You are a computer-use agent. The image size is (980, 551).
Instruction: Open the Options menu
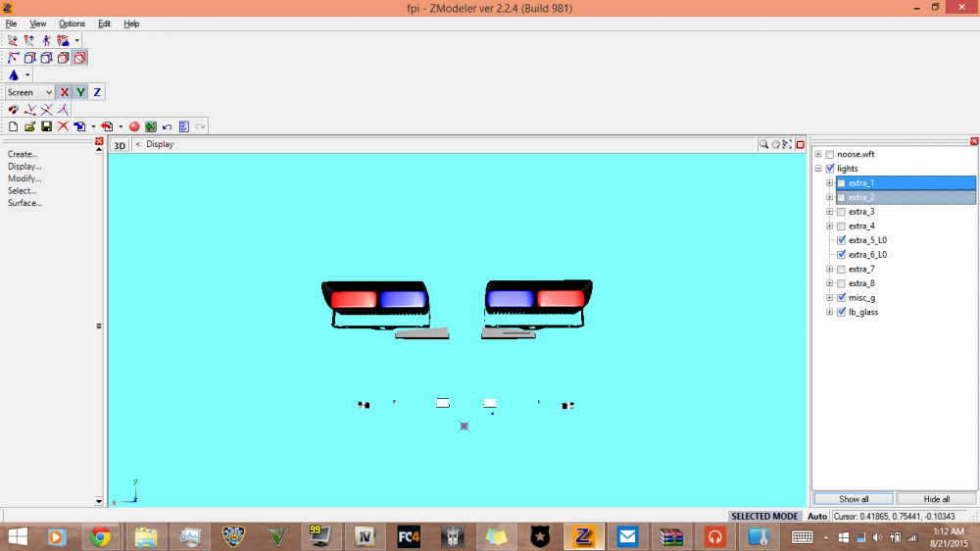click(72, 24)
